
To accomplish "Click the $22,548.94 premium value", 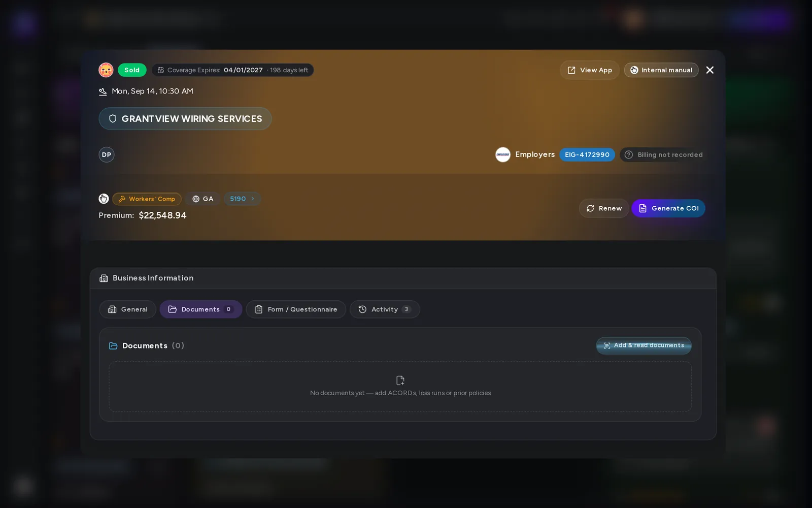I will click(162, 215).
